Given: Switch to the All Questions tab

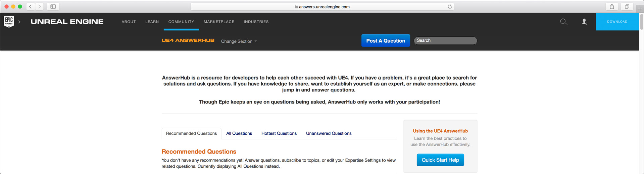Looking at the screenshot, I should click(239, 133).
